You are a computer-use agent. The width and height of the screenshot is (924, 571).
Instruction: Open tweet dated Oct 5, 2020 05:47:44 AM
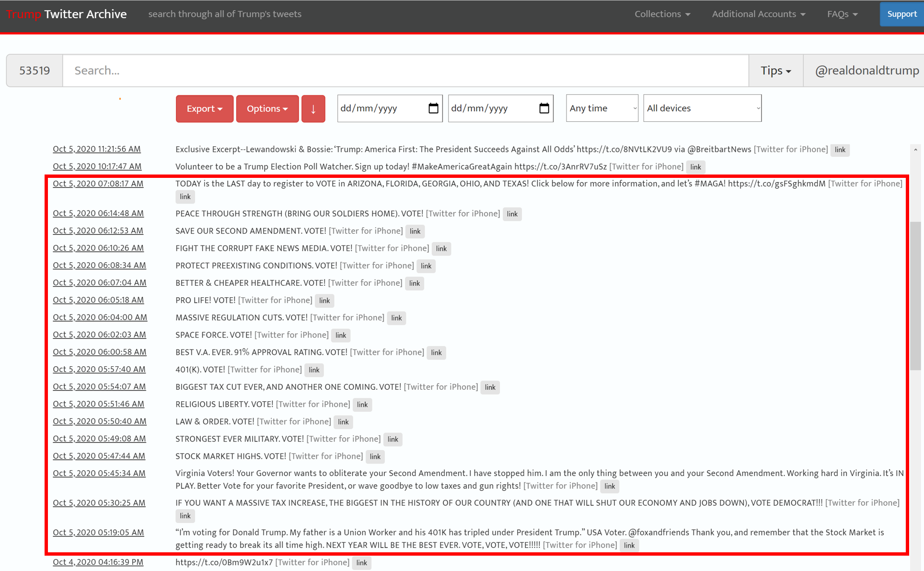point(99,455)
